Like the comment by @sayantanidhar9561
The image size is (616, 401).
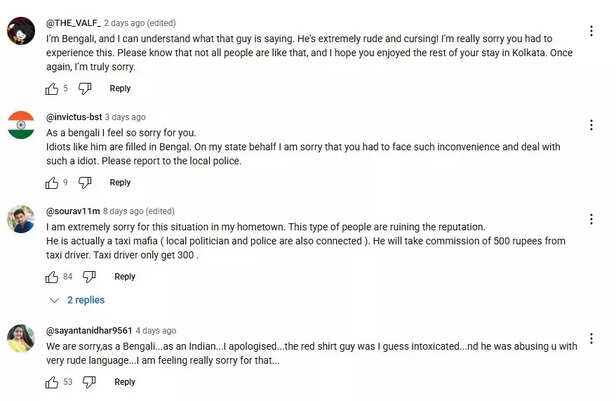tap(52, 382)
